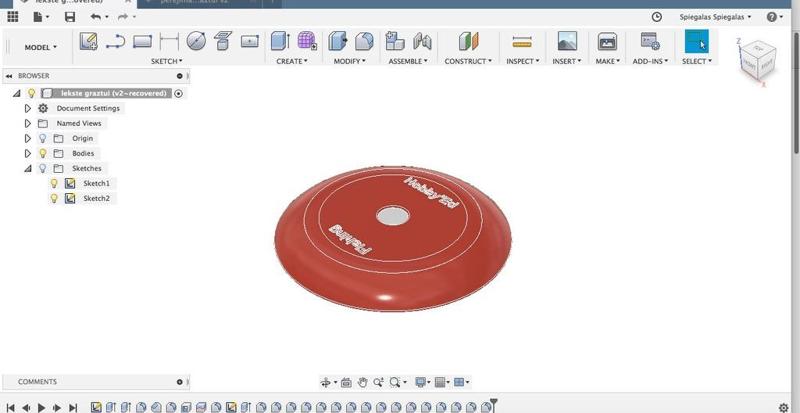
Task: Expand the Document Settings node
Action: point(28,108)
